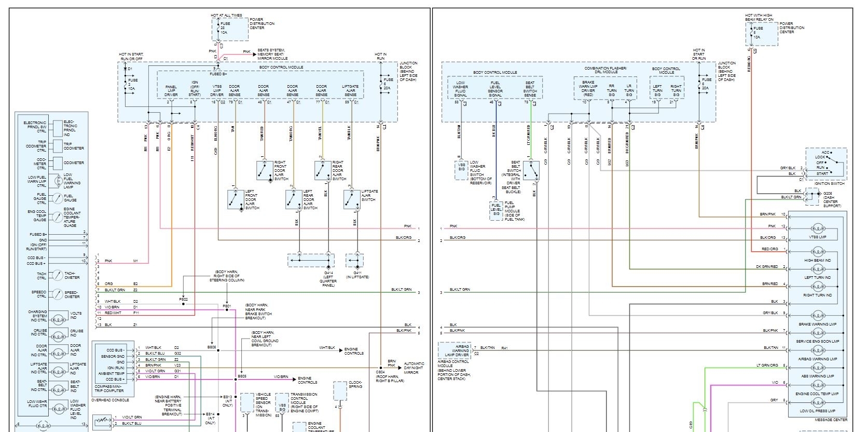Click the Right Turn IND lamp symbol
This screenshot has height=432, width=868.
[817, 287]
